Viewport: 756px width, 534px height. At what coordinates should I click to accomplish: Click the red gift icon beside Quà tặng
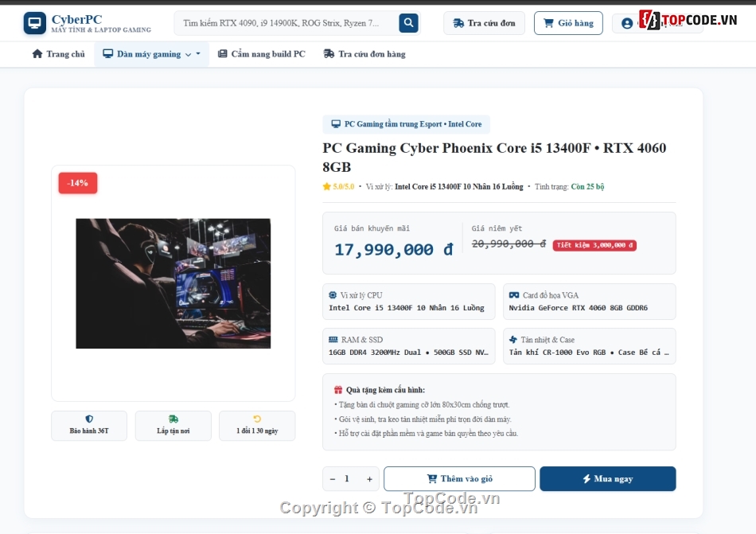338,390
